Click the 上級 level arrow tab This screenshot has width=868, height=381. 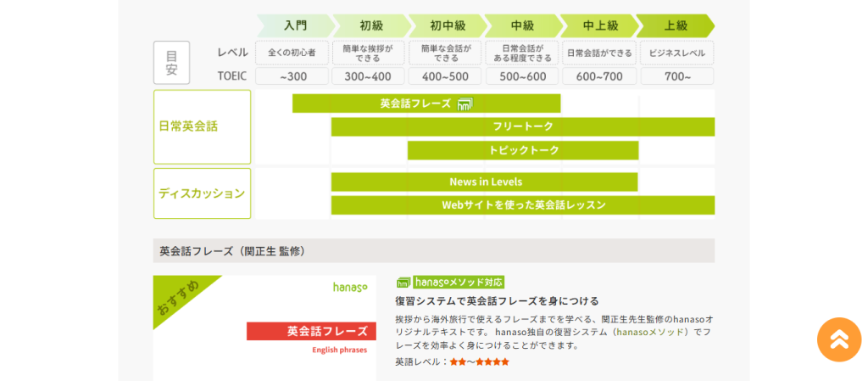coord(676,25)
